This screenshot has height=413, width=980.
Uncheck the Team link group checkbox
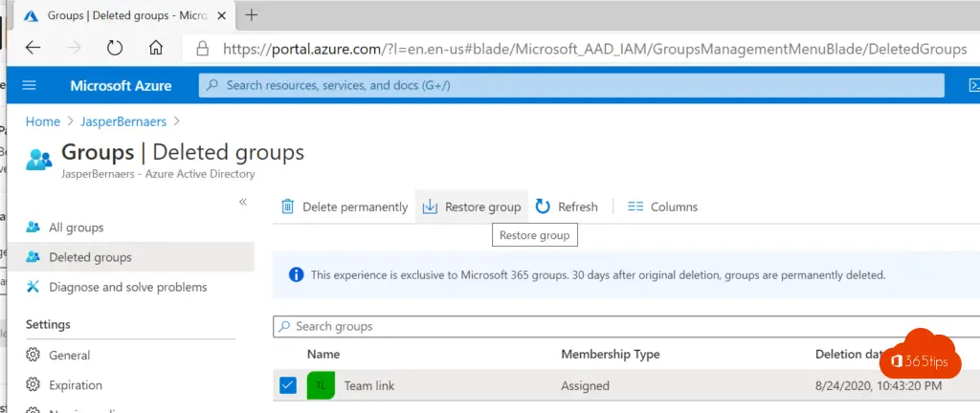pos(288,386)
